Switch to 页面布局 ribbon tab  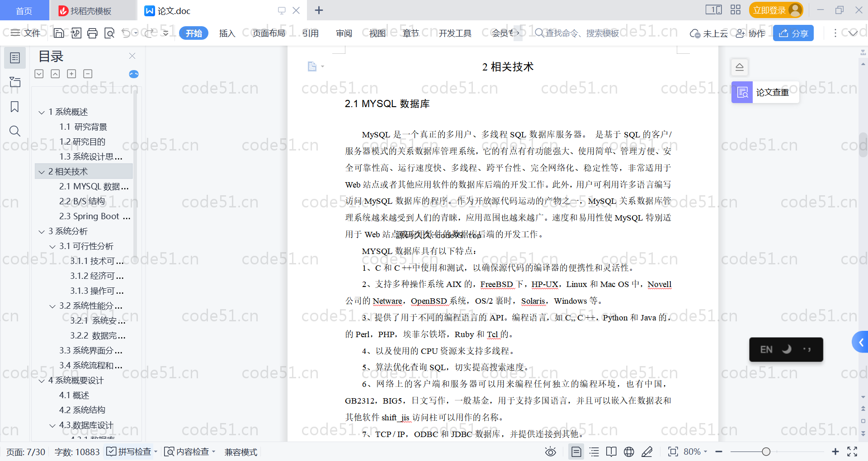click(x=269, y=33)
